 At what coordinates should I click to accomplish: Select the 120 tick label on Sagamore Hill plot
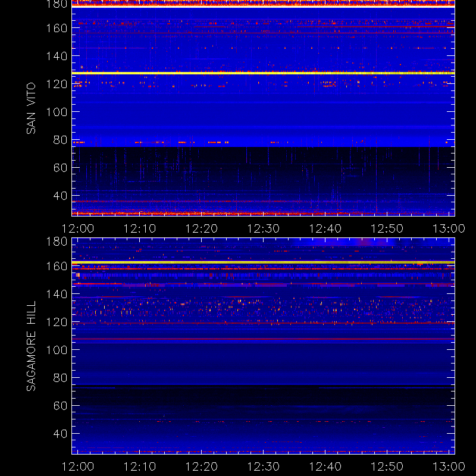(57, 322)
